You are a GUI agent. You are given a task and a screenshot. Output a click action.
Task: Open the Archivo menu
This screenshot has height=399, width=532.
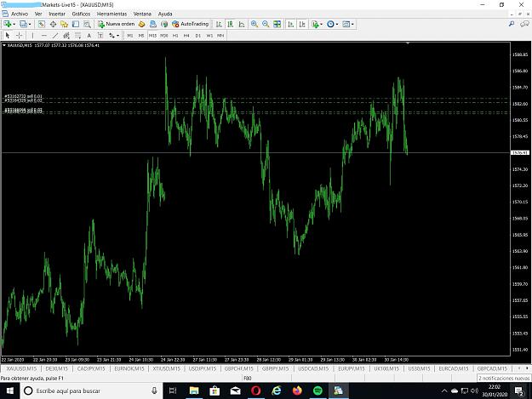click(x=20, y=14)
